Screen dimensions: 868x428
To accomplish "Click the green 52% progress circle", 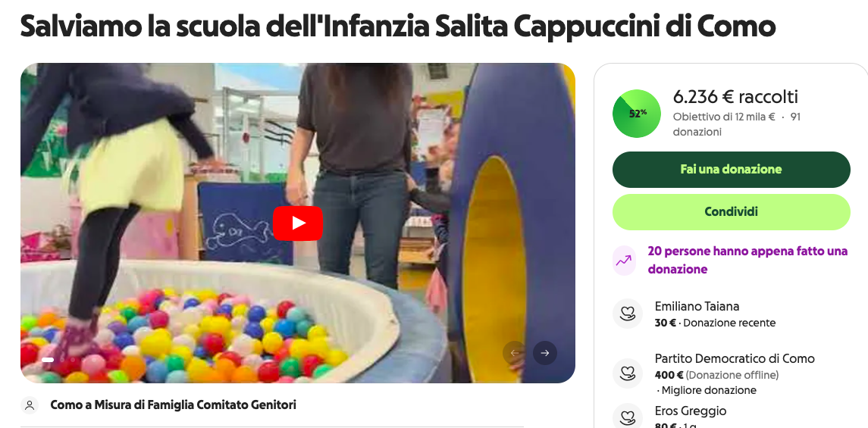I will click(x=637, y=114).
